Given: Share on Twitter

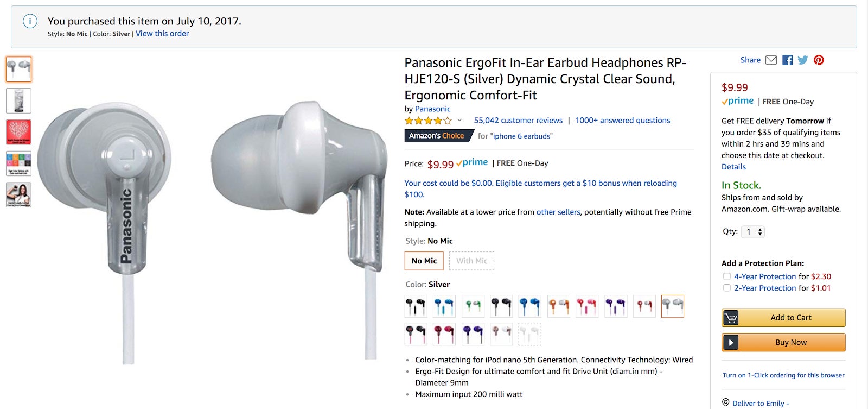Looking at the screenshot, I should [803, 60].
